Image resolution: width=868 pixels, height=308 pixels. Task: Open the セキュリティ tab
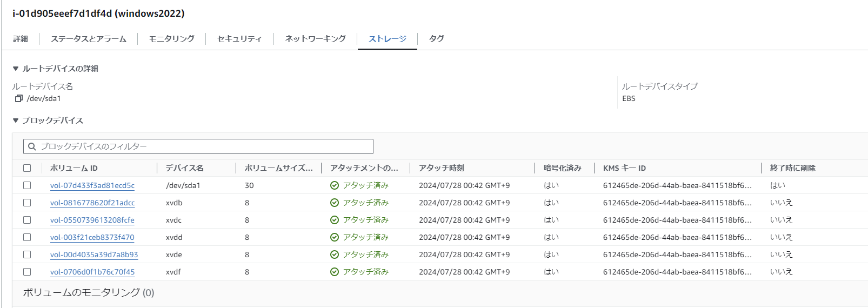pos(239,39)
